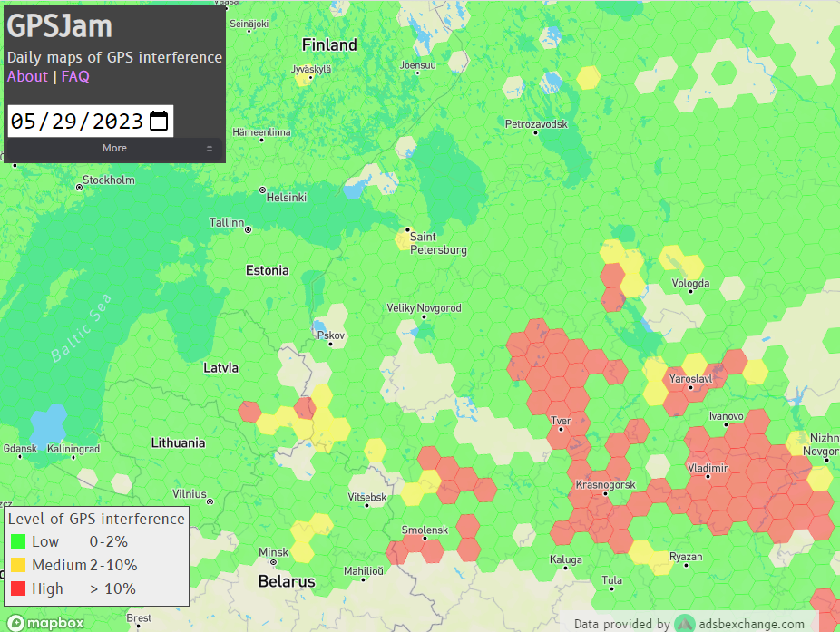Click the Latvia country label

[220, 368]
